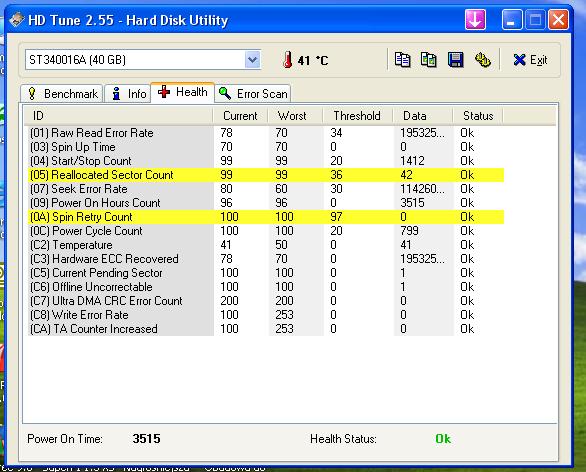Click threshold value 97 for Spin Retry
This screenshot has width=586, height=472.
click(x=336, y=217)
